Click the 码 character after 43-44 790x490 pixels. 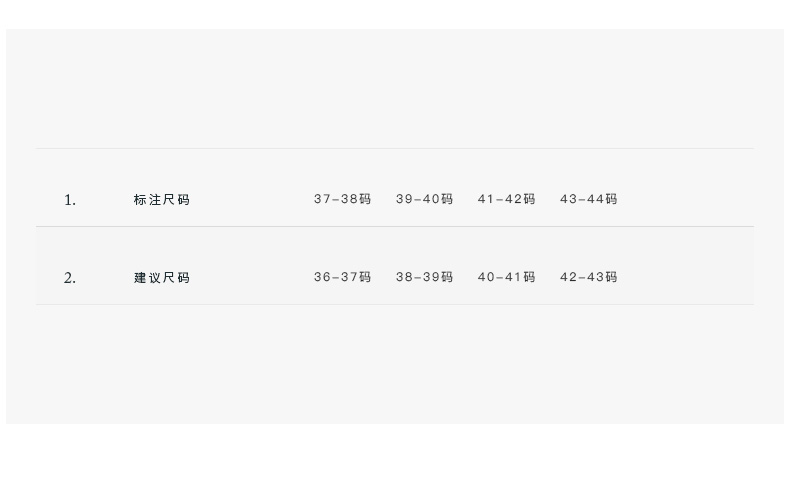(611, 199)
